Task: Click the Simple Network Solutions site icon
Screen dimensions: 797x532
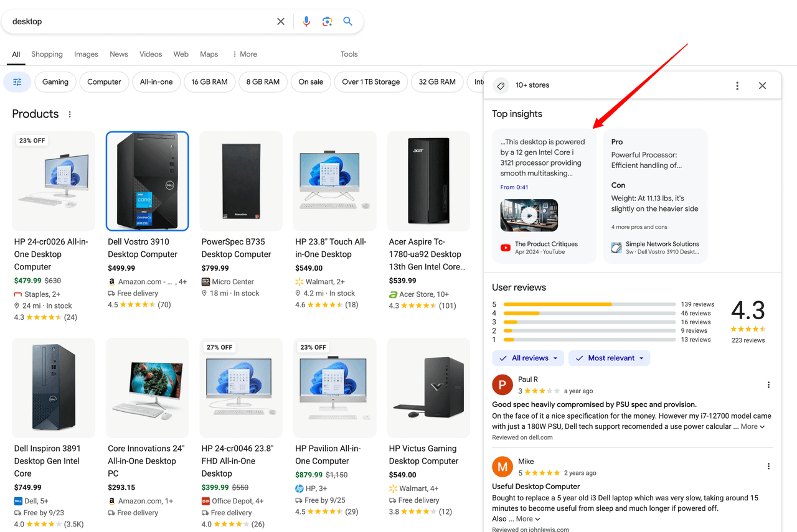Action: (616, 248)
